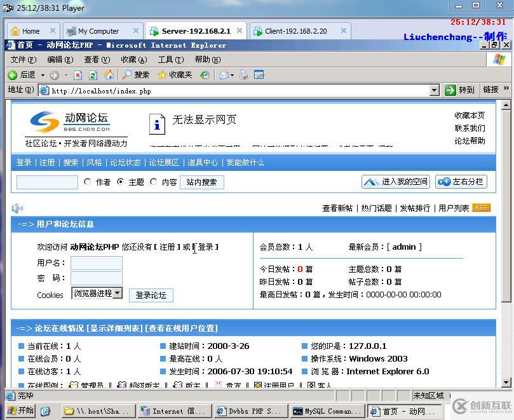Viewport: 514px width, 420px height.
Task: Click the forum speaker announcement icon
Action: (x=17, y=208)
